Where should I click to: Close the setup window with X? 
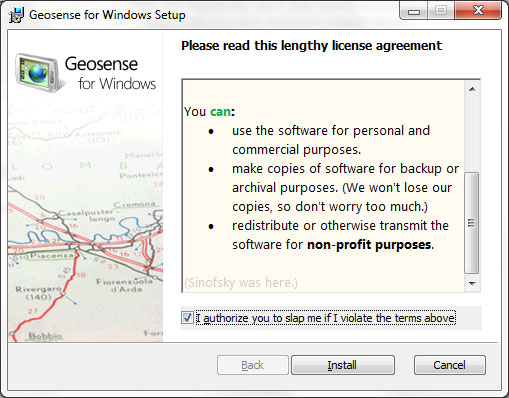click(x=478, y=11)
